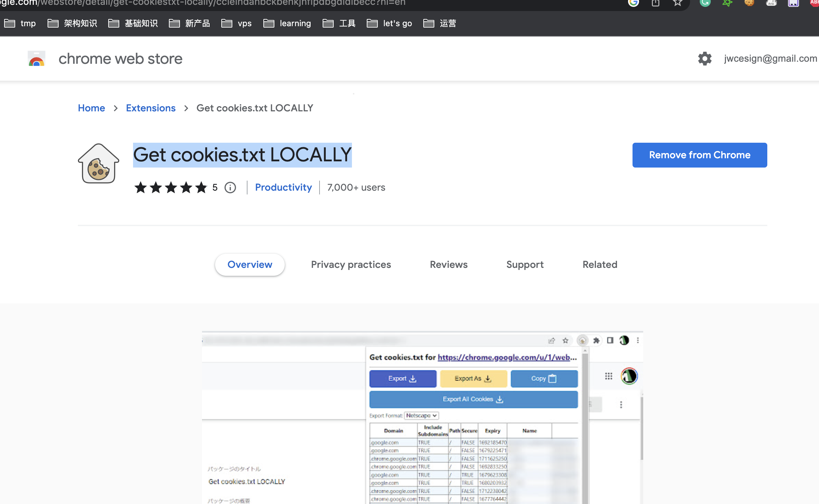Click the extension screenshot preview image
Image resolution: width=819 pixels, height=504 pixels.
tap(423, 417)
